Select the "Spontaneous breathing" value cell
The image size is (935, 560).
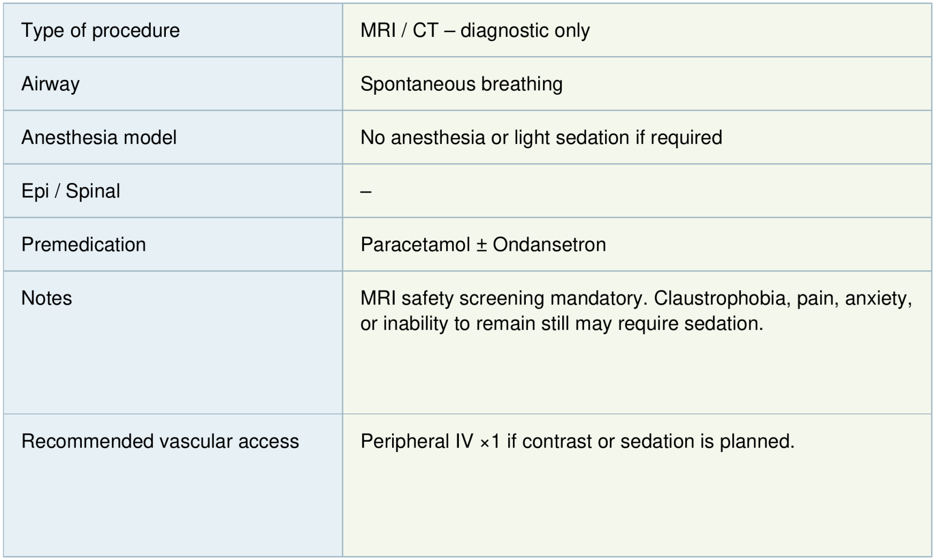(461, 84)
